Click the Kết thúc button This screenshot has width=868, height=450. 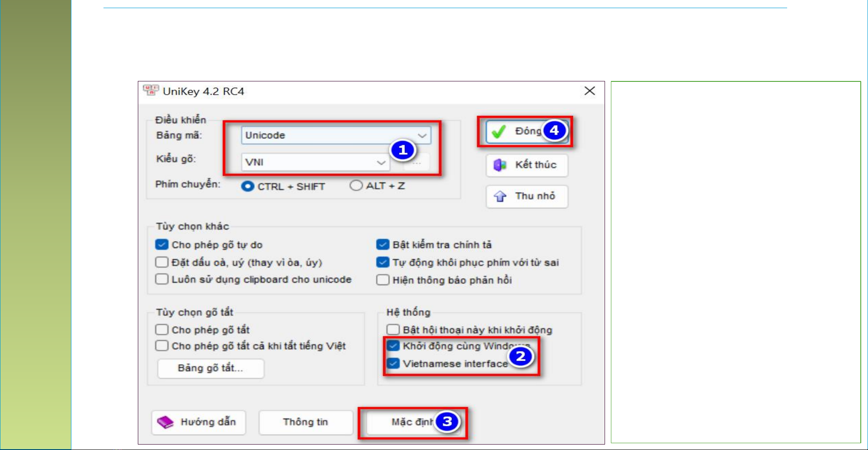527,165
